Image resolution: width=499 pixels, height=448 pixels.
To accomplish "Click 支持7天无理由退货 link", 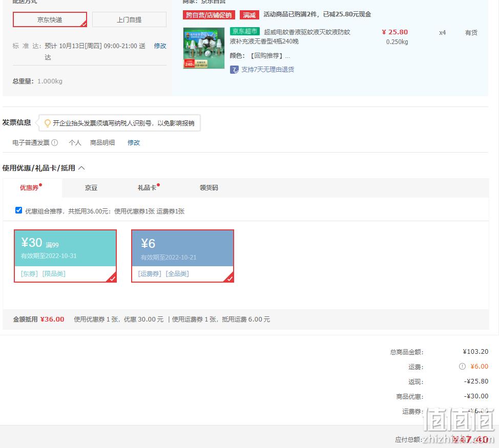I will 267,70.
